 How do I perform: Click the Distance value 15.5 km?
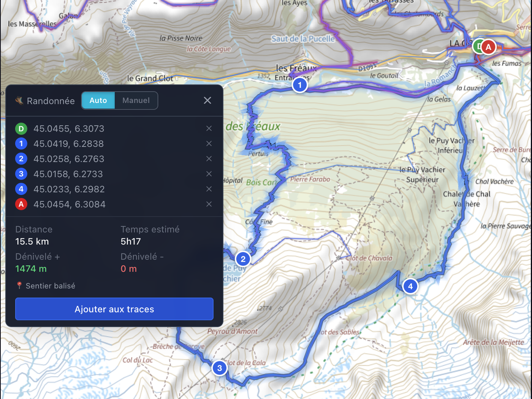click(x=32, y=241)
